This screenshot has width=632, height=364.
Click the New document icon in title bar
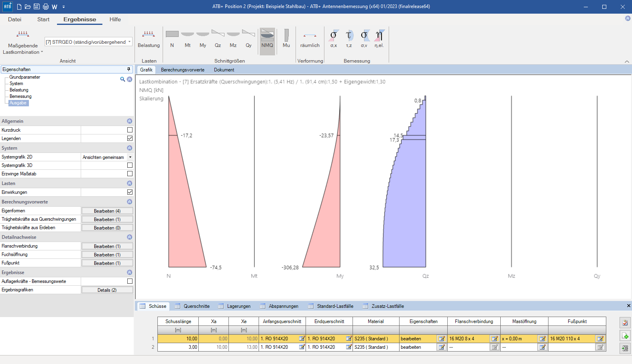point(19,6)
